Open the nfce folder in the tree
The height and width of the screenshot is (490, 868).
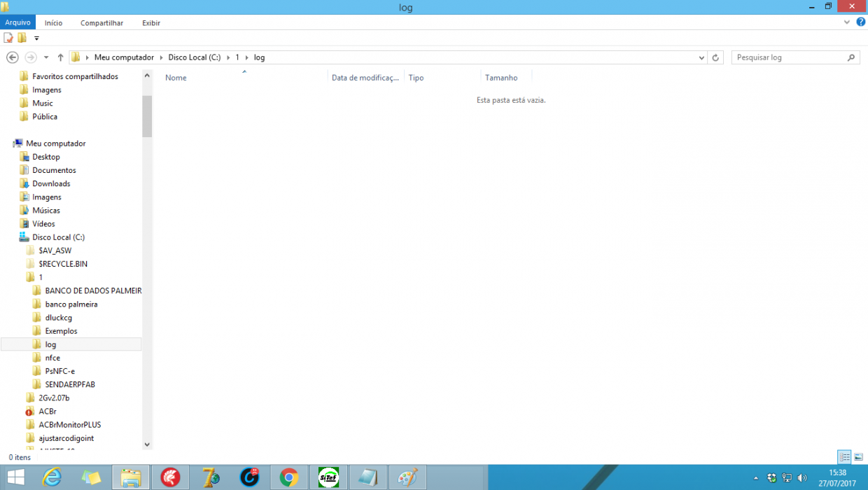52,358
